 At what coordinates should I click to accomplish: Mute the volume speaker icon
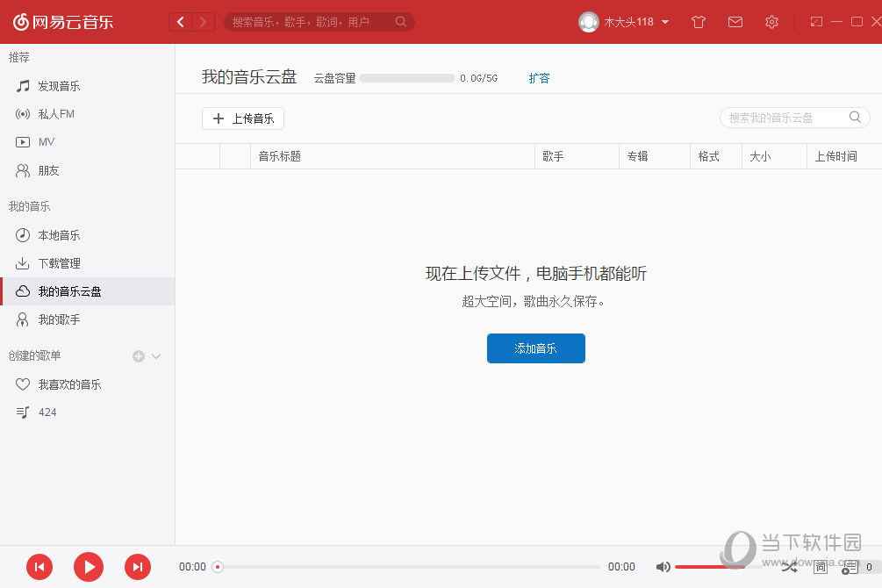click(x=663, y=567)
